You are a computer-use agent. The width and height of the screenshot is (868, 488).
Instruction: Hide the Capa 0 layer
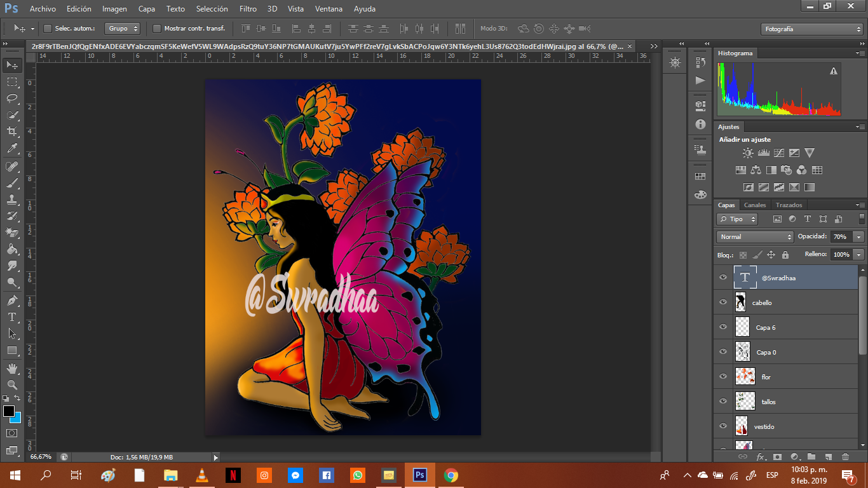pos(722,352)
